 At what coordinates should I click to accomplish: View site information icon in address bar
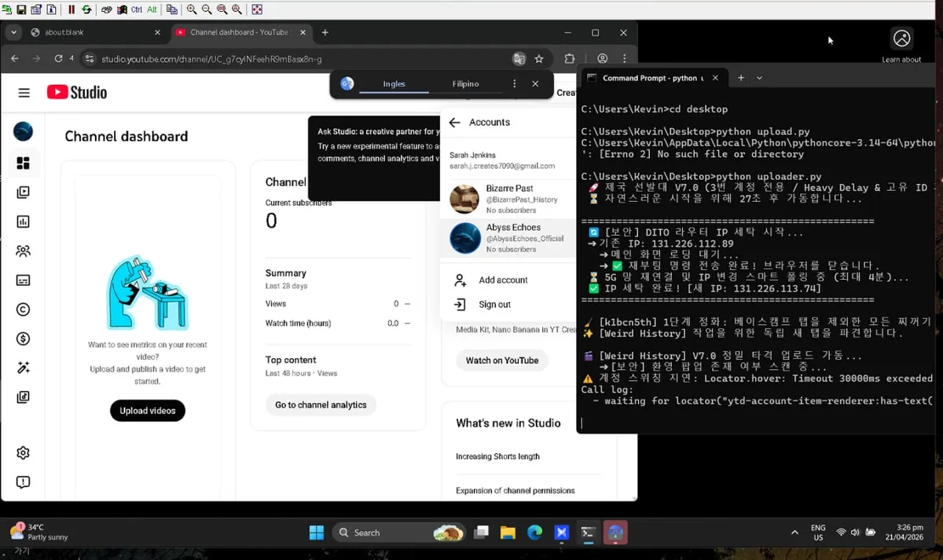coord(89,59)
